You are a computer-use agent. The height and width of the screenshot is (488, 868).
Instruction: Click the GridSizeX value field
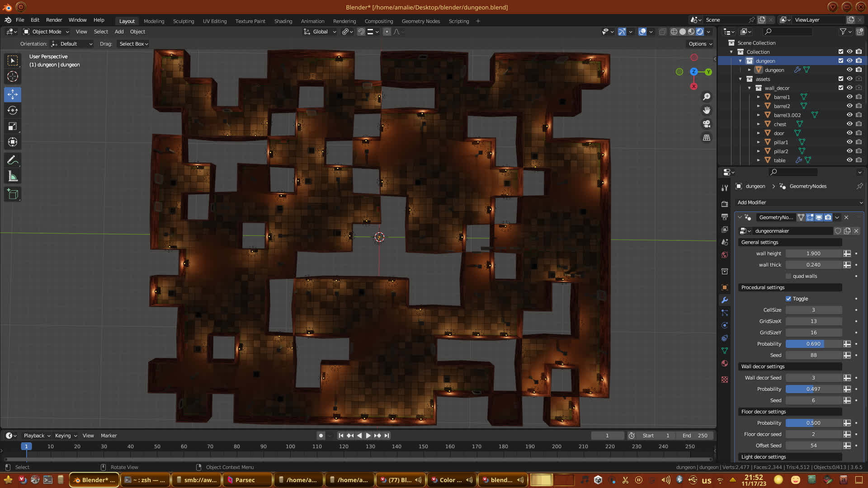click(813, 321)
